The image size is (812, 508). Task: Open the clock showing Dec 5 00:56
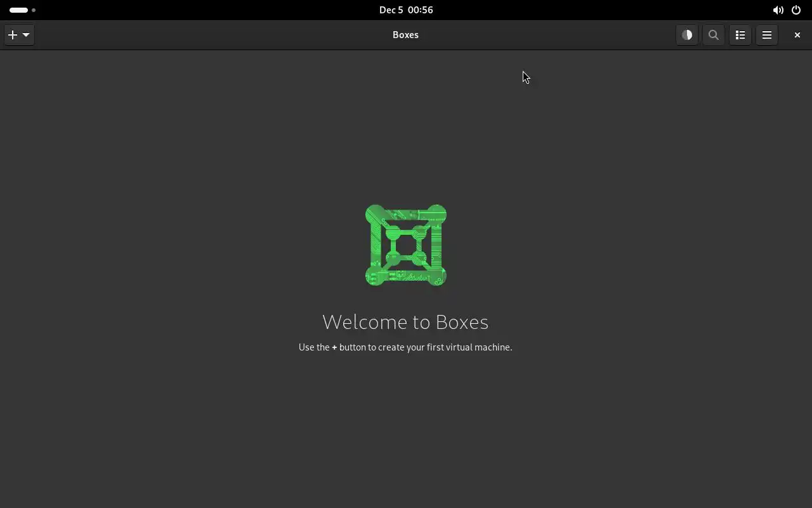406,10
